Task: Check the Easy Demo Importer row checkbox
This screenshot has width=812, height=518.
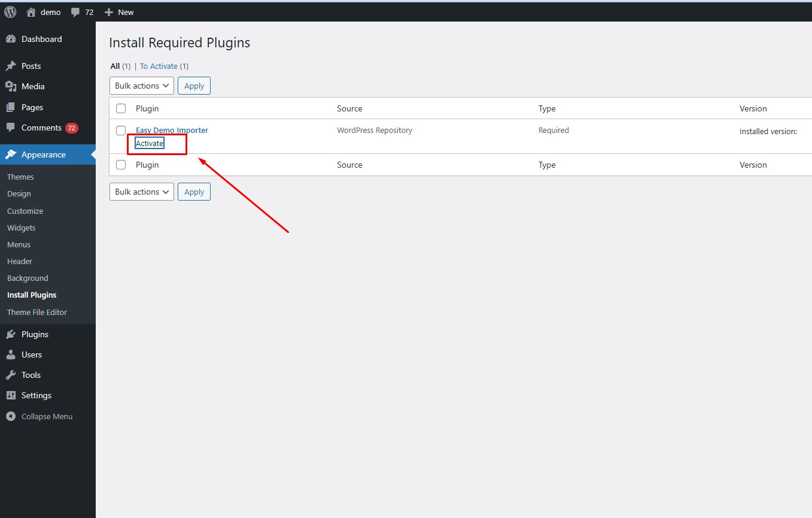Action: pyautogui.click(x=121, y=131)
